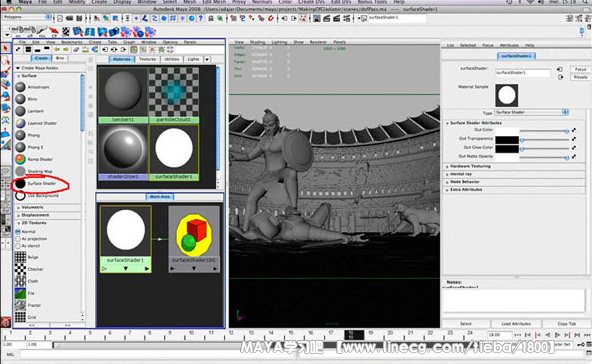Expand the Volumetric nodes category

coord(18,207)
